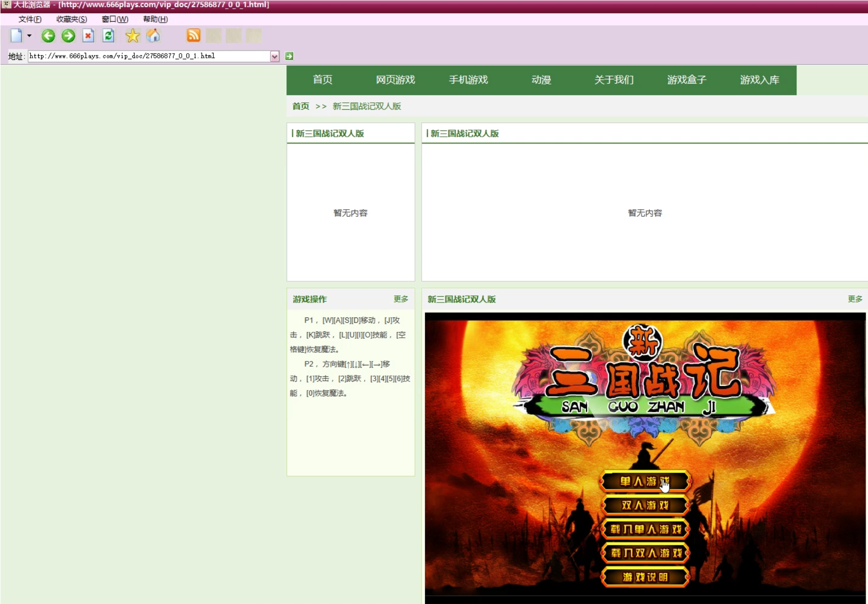Viewport: 868px width, 604px height.
Task: Open the 网页游戏 navigation tab
Action: coord(396,80)
